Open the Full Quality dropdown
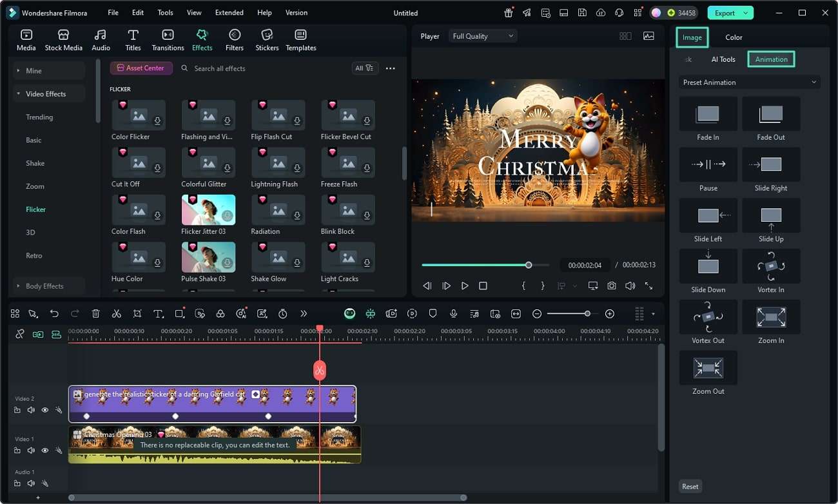The image size is (838, 504). (x=483, y=36)
